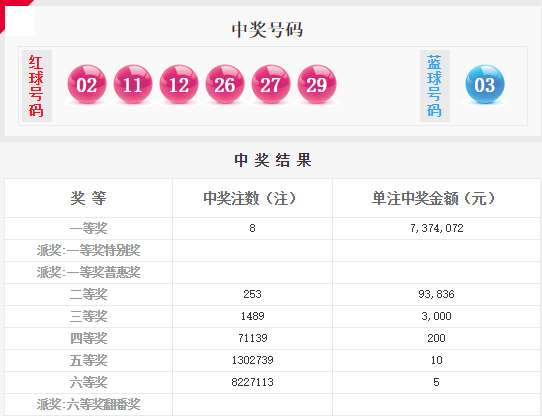Screen dimensions: 542x416
Task: Select the 二等奖 row label
Action: pos(88,294)
